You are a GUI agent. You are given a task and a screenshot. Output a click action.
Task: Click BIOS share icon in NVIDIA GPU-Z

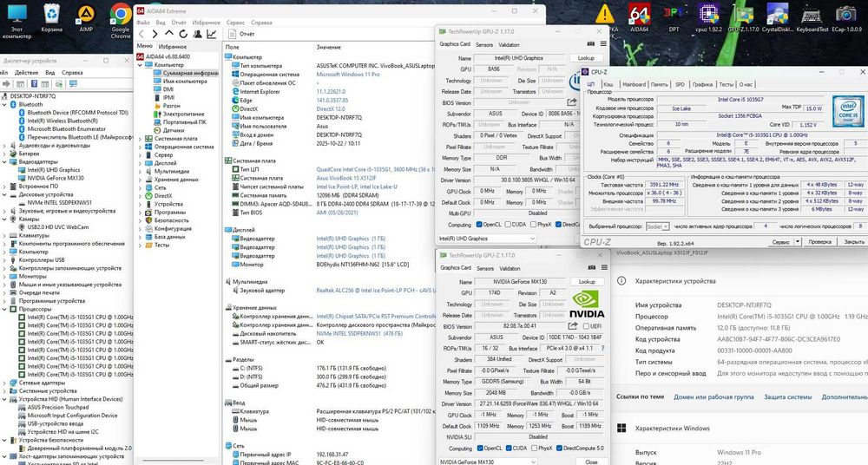click(572, 326)
